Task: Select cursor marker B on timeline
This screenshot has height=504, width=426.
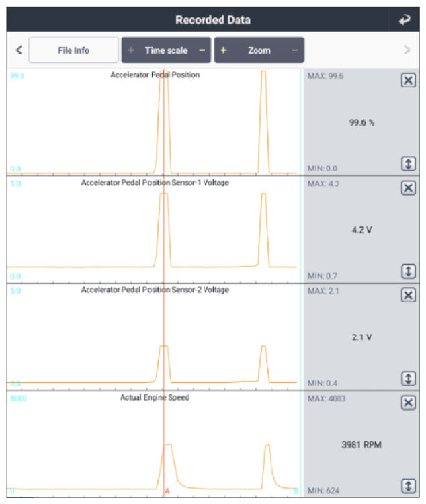Action: 296,491
